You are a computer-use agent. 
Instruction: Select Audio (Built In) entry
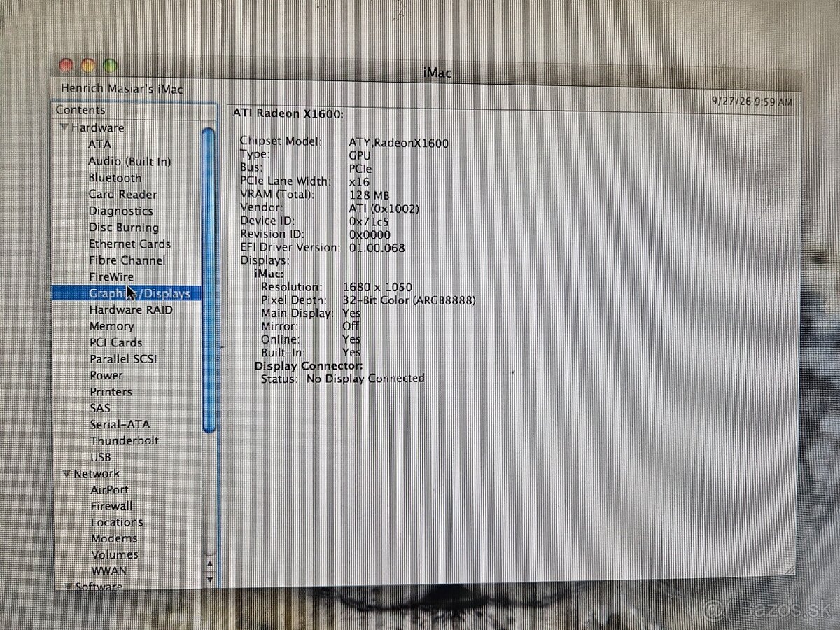pos(129,161)
